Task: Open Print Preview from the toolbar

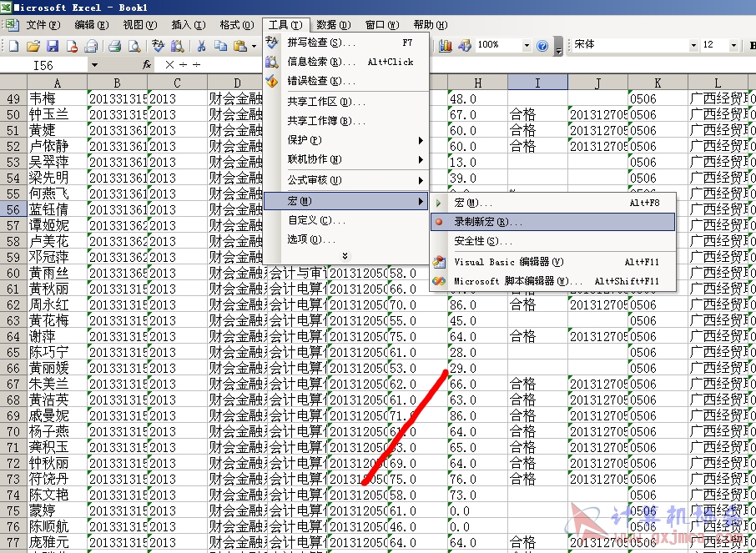Action: [134, 46]
